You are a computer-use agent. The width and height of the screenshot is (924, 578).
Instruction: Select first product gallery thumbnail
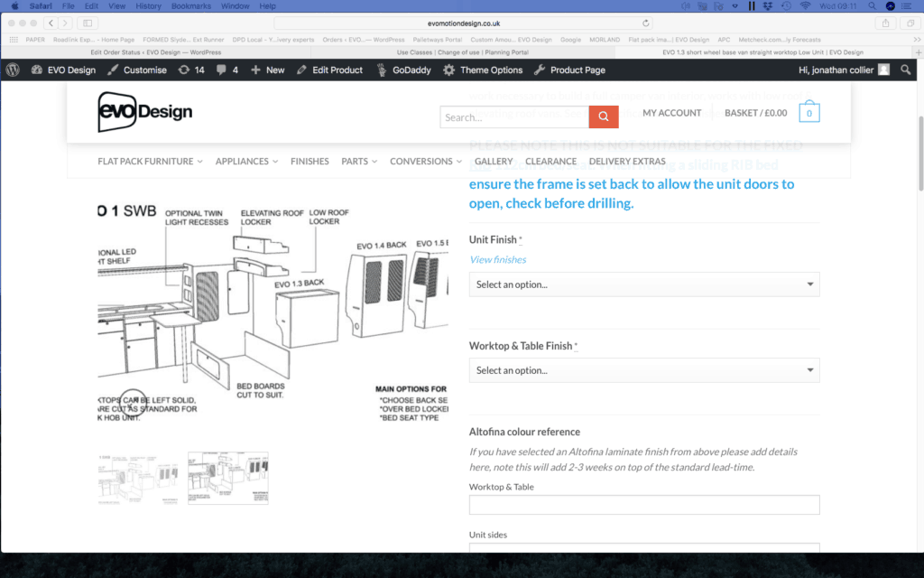pyautogui.click(x=138, y=479)
